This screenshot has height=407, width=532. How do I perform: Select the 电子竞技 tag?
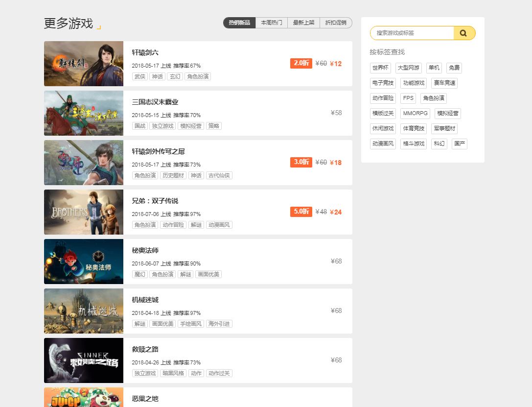(383, 83)
